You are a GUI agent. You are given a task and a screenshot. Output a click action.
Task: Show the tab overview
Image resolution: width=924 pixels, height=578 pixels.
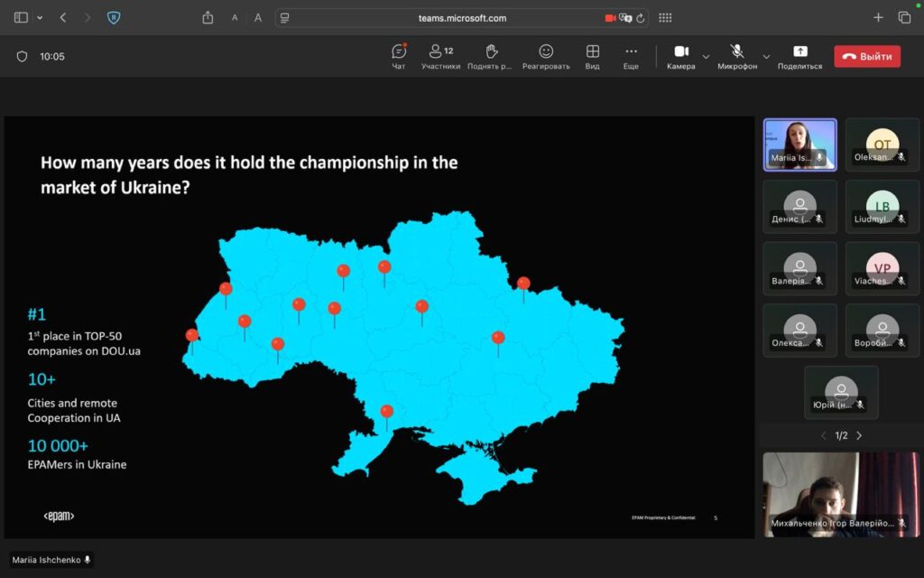[x=904, y=18]
